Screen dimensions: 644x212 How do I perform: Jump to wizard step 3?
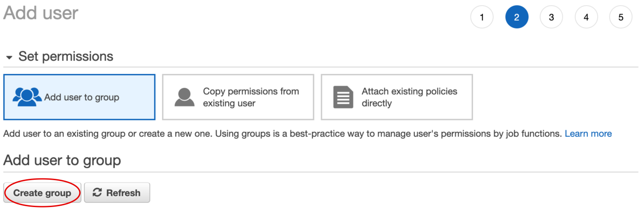tap(551, 17)
